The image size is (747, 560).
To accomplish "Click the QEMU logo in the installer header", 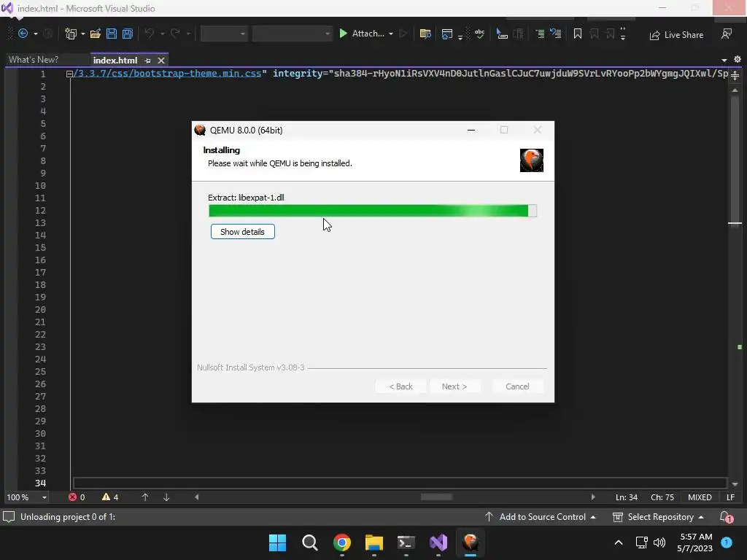I will [x=532, y=160].
